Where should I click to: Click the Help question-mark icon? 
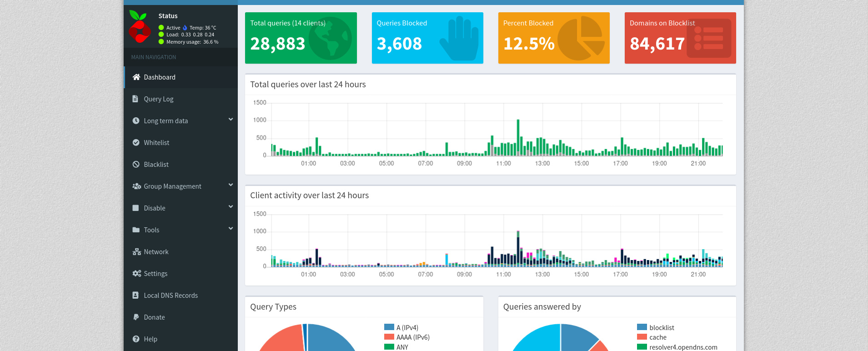[136, 339]
